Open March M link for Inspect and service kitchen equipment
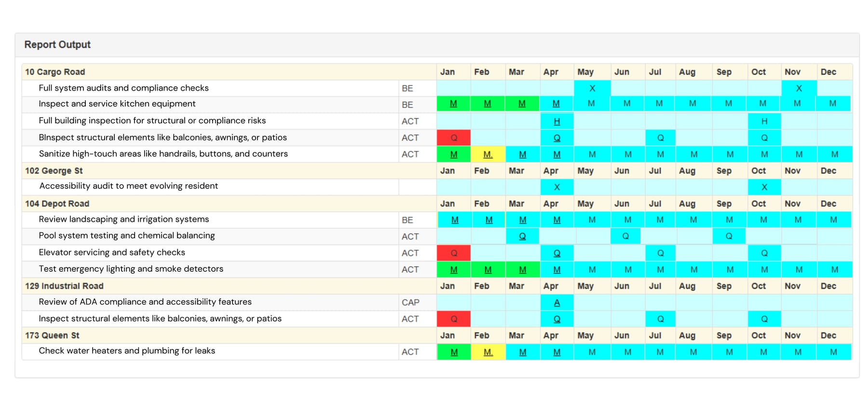This screenshot has width=868, height=402. [522, 104]
